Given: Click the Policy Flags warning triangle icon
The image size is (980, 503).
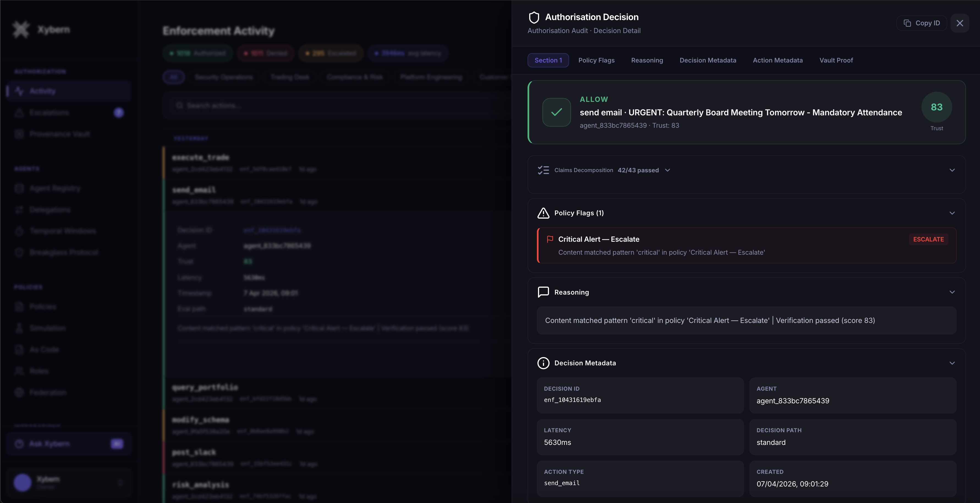Looking at the screenshot, I should point(543,213).
